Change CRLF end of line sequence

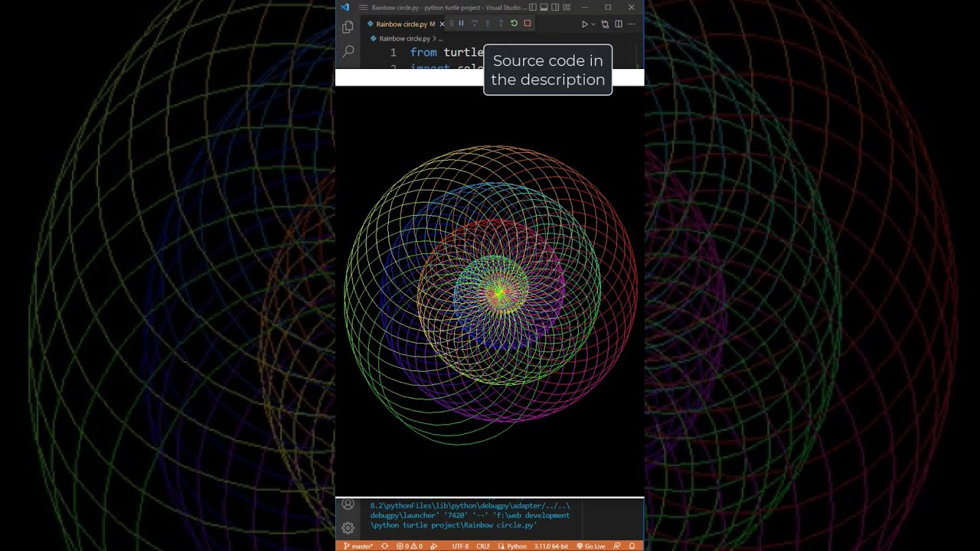[483, 546]
